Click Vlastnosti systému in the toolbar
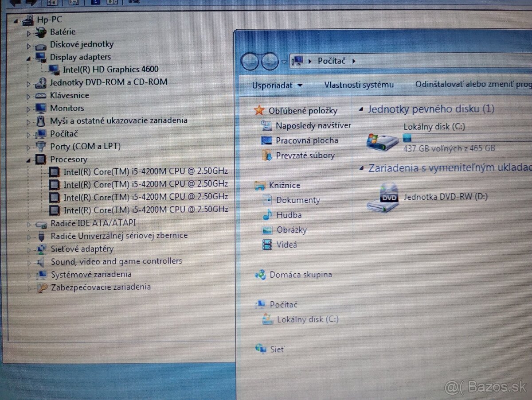 click(x=359, y=85)
